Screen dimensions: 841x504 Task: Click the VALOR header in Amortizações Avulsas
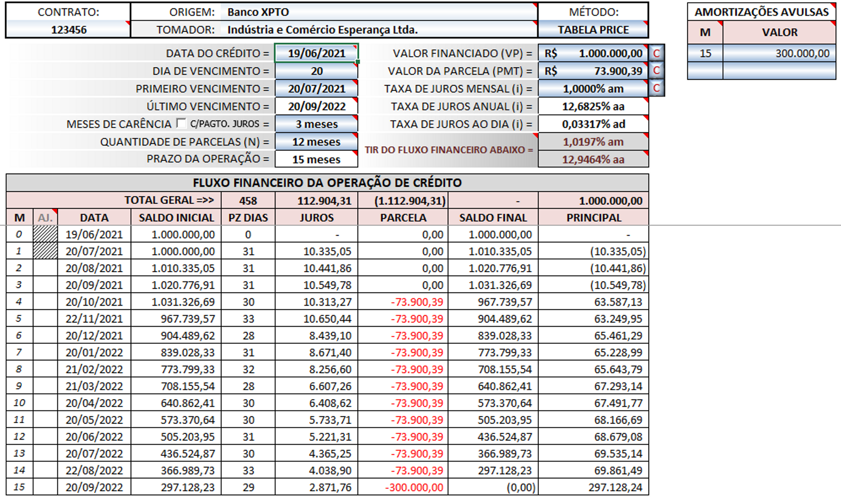click(x=779, y=33)
